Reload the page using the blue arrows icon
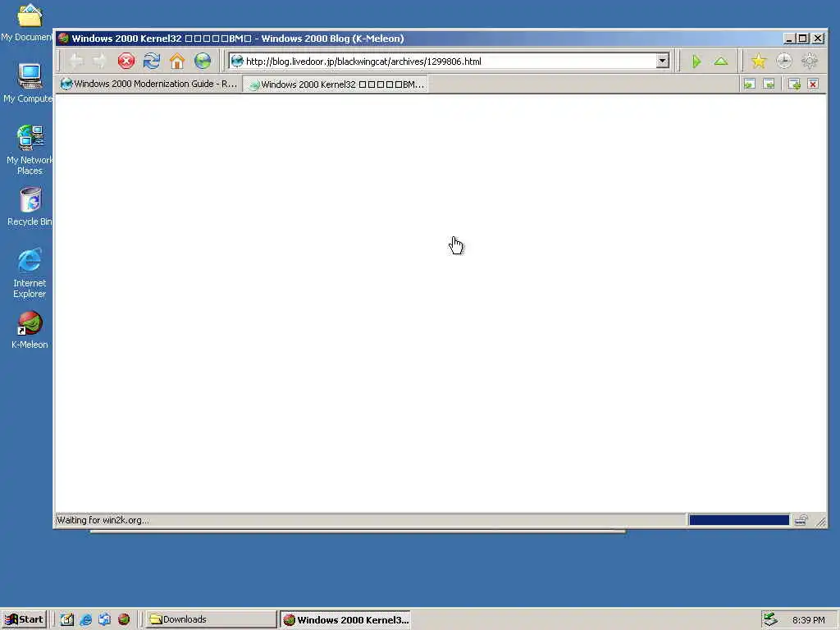Screen dimensions: 840x630 coord(152,61)
